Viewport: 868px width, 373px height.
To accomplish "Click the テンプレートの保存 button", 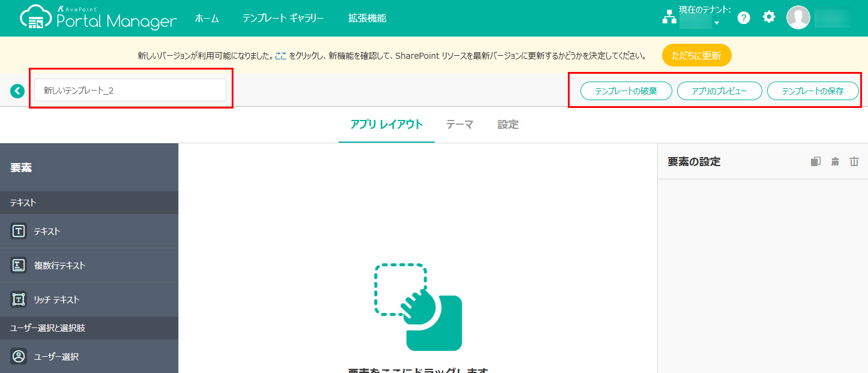I will pyautogui.click(x=813, y=91).
